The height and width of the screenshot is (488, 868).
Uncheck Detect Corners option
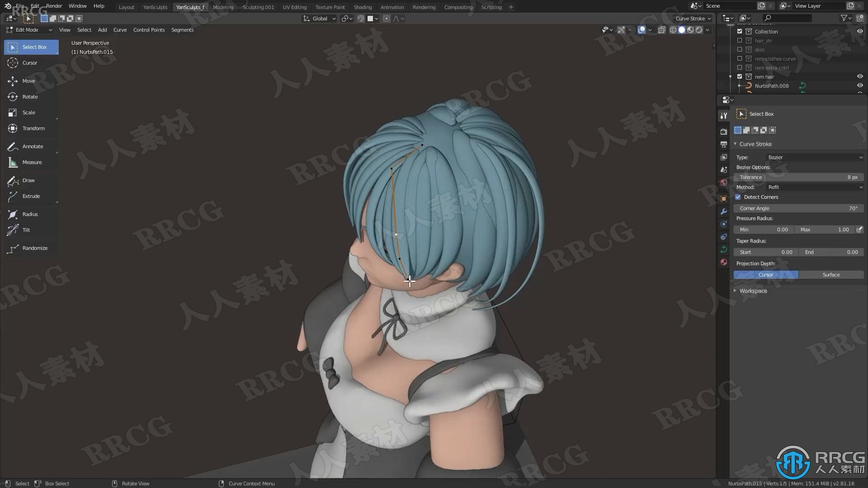pos(738,197)
